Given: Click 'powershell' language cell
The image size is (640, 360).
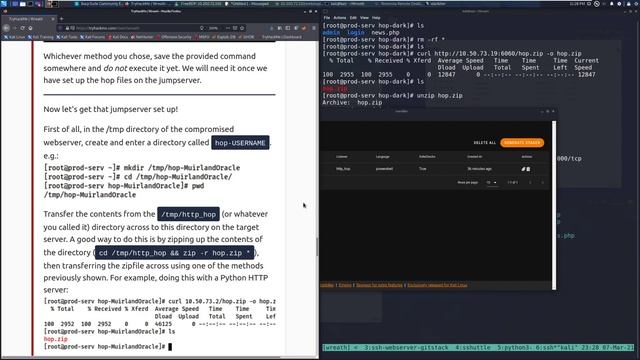Looking at the screenshot, I should pos(384,169).
